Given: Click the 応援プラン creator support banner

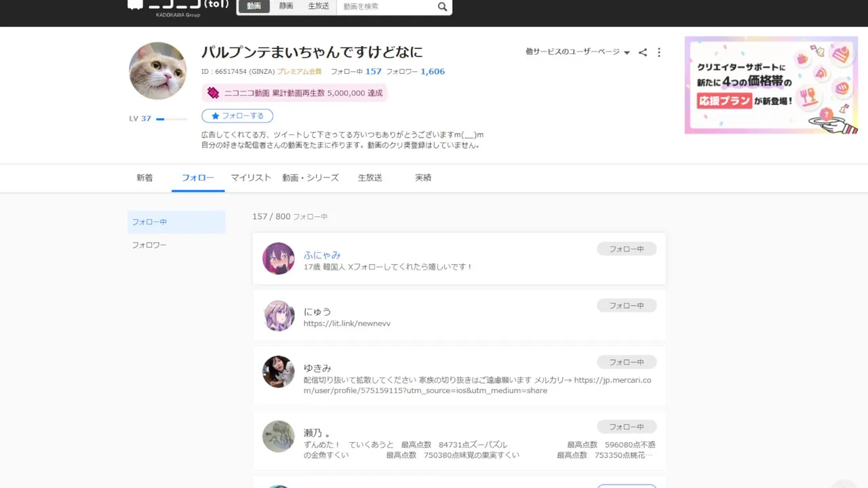Looking at the screenshot, I should point(771,85).
